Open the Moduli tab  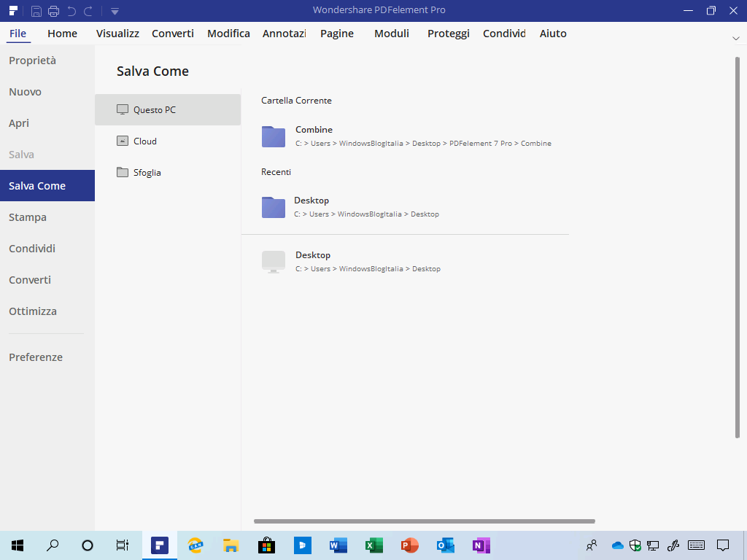pyautogui.click(x=392, y=34)
